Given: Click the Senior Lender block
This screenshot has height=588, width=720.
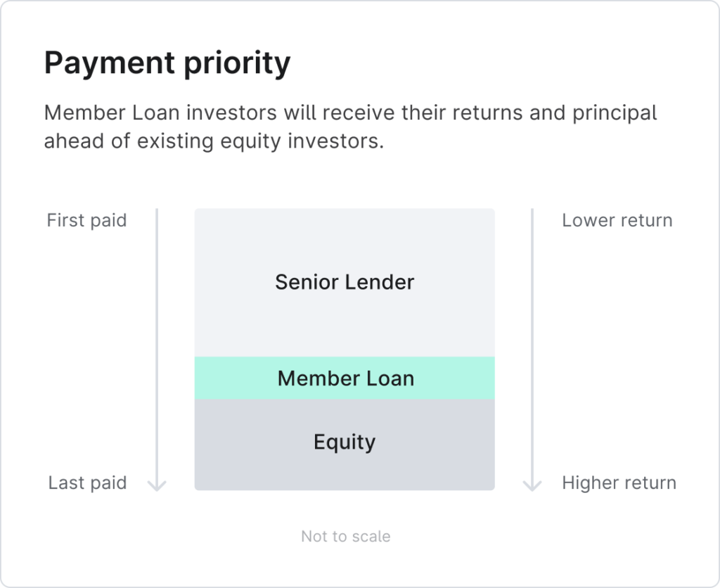Looking at the screenshot, I should [345, 283].
